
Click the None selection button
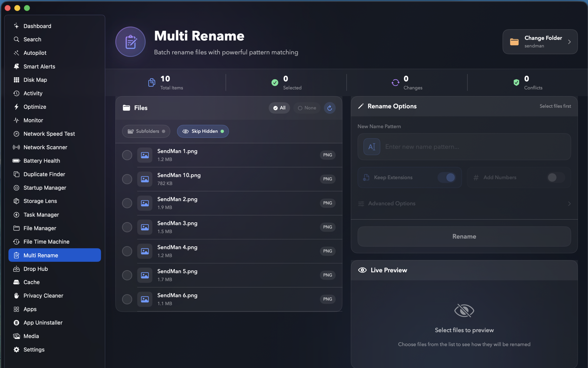pos(307,108)
